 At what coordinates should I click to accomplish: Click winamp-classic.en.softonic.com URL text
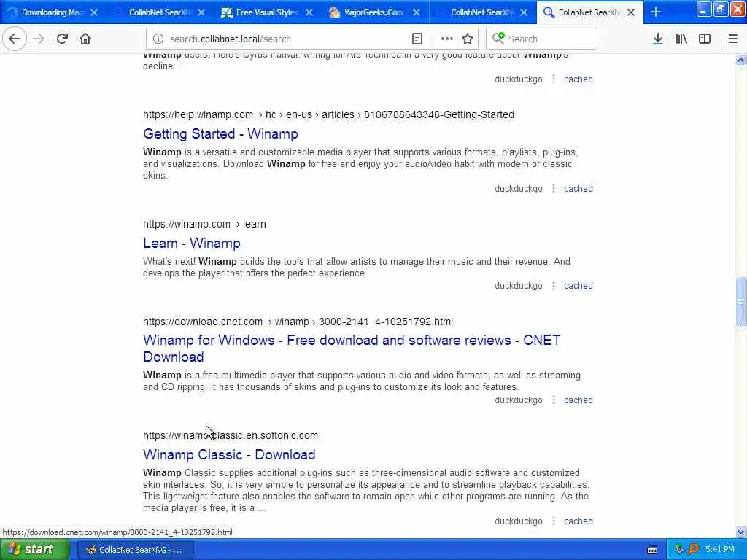(x=231, y=435)
